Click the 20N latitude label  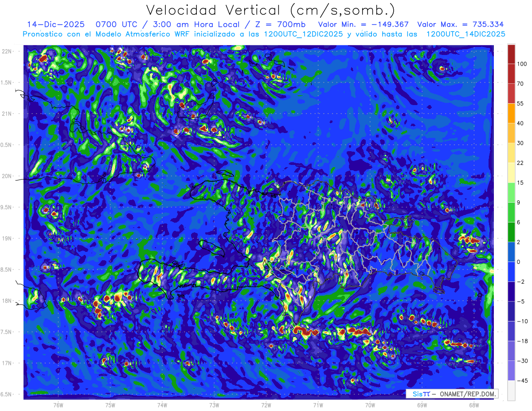pos(7,176)
